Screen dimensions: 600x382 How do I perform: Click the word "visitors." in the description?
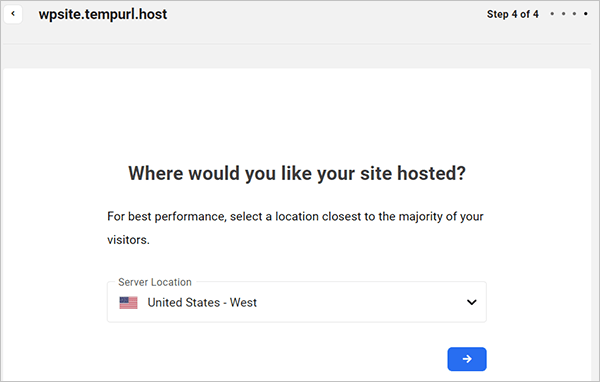(x=128, y=240)
